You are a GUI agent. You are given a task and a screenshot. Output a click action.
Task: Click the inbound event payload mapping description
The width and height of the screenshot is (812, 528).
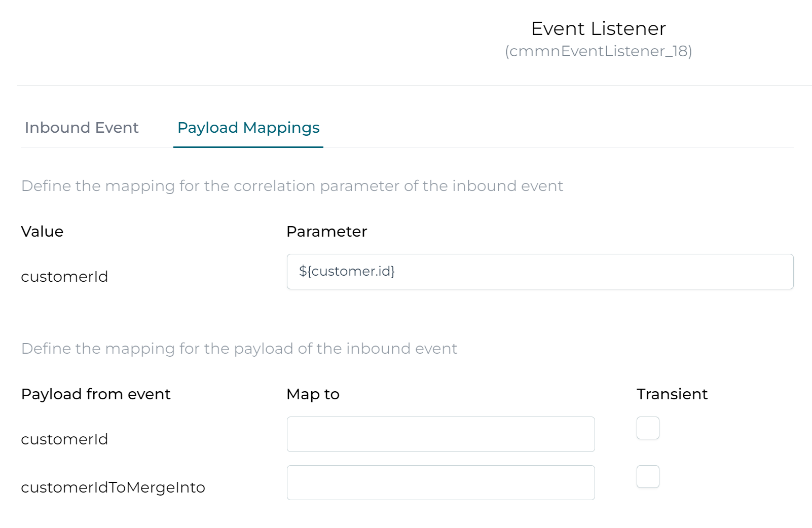[239, 349]
